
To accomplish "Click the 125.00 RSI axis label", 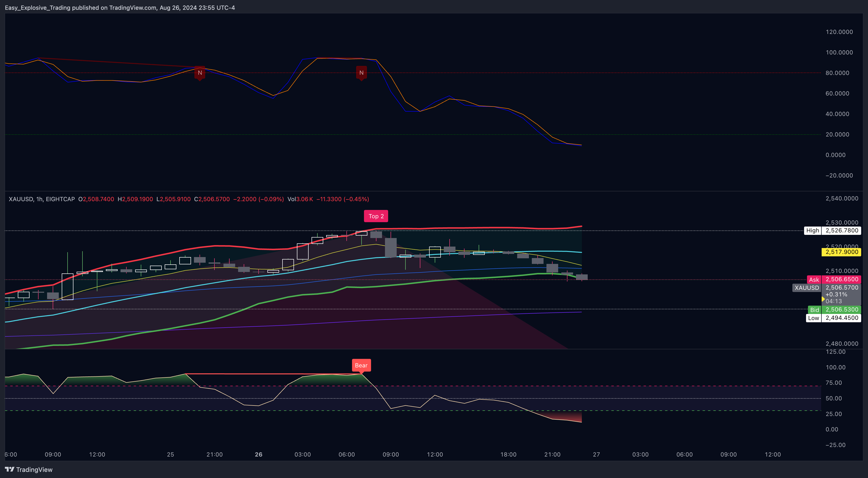I will coord(836,352).
